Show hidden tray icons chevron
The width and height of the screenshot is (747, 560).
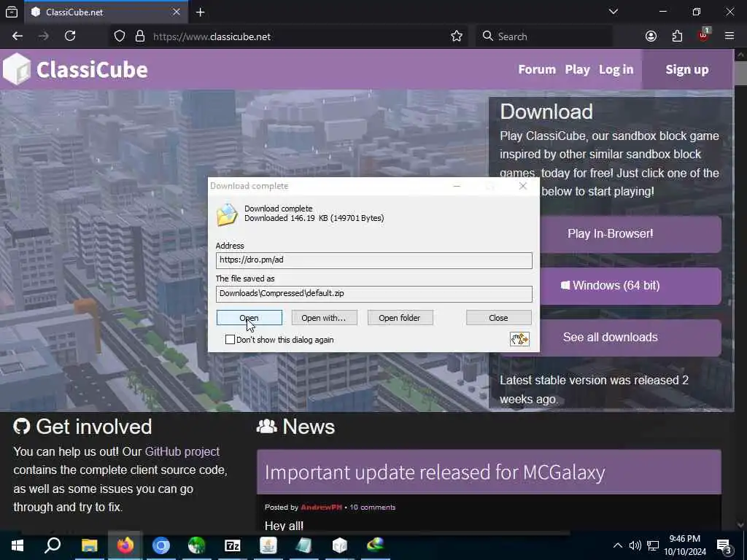pos(617,545)
